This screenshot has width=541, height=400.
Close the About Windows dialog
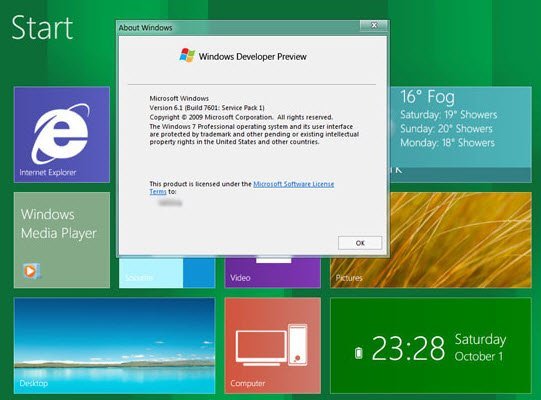coord(374,26)
